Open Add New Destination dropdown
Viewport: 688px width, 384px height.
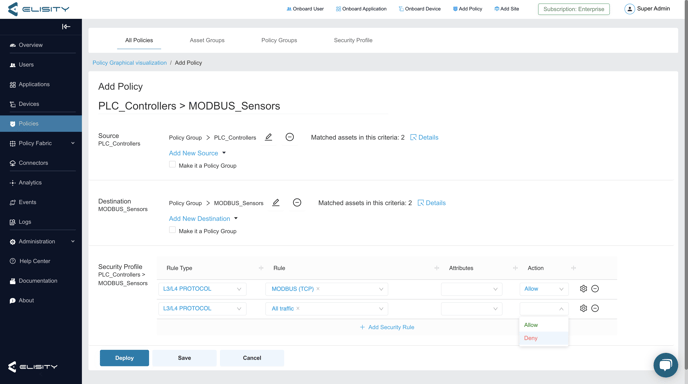pyautogui.click(x=203, y=219)
